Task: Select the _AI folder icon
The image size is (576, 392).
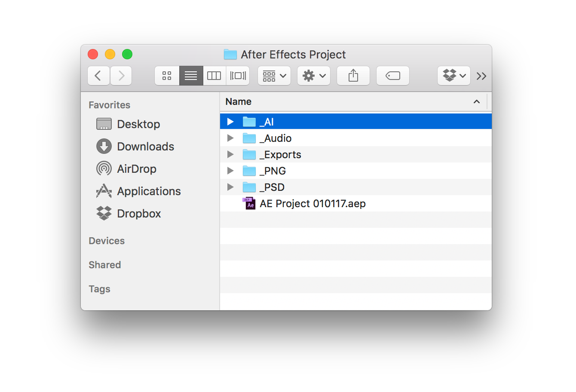Action: point(249,122)
